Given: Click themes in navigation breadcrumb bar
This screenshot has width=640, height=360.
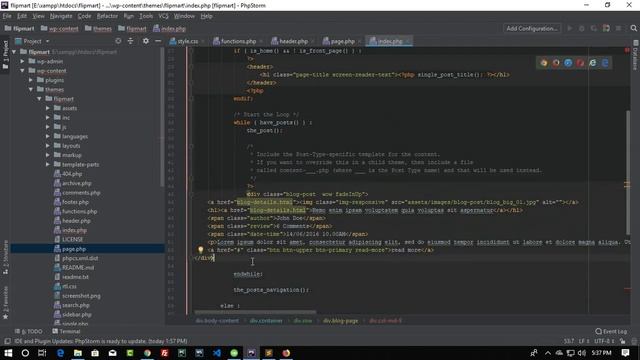Looking at the screenshot, I should 98,29.
